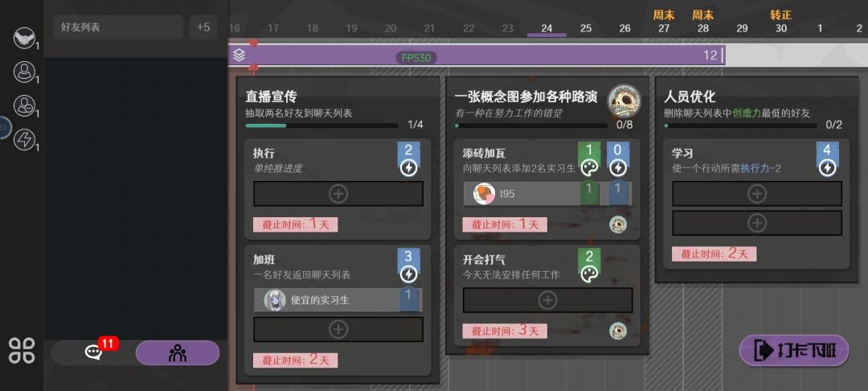Select the l95 friend entry

(x=547, y=193)
